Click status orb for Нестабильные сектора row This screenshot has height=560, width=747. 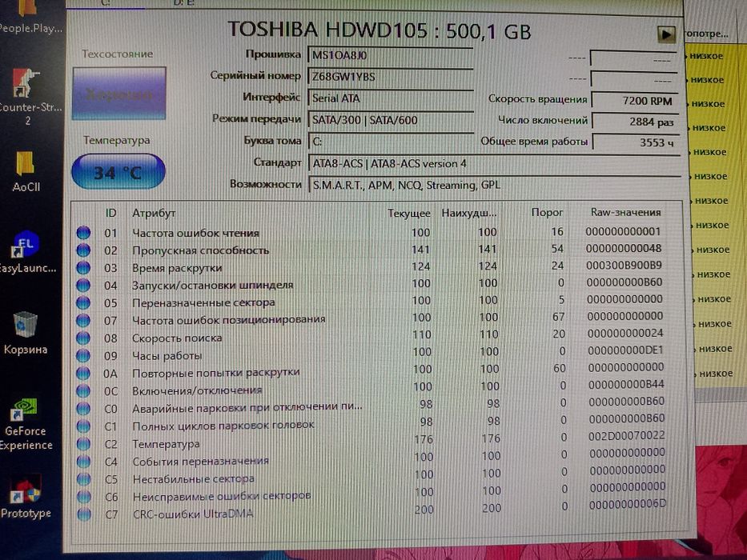(x=83, y=478)
